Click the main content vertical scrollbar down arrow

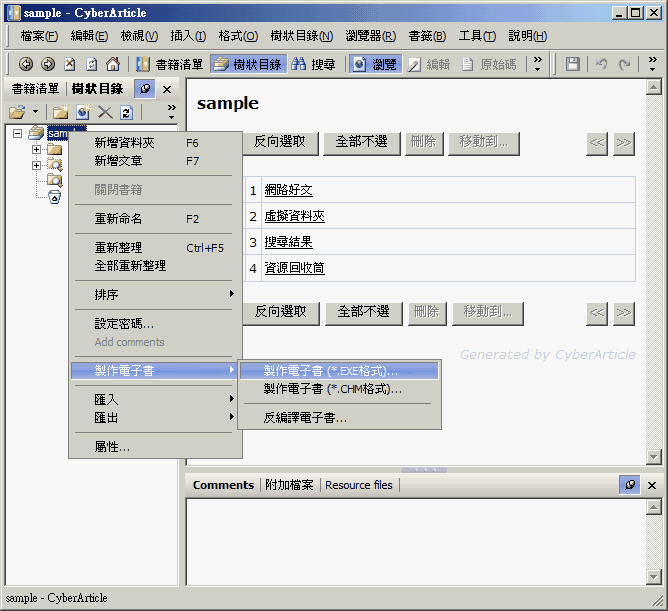(x=653, y=457)
